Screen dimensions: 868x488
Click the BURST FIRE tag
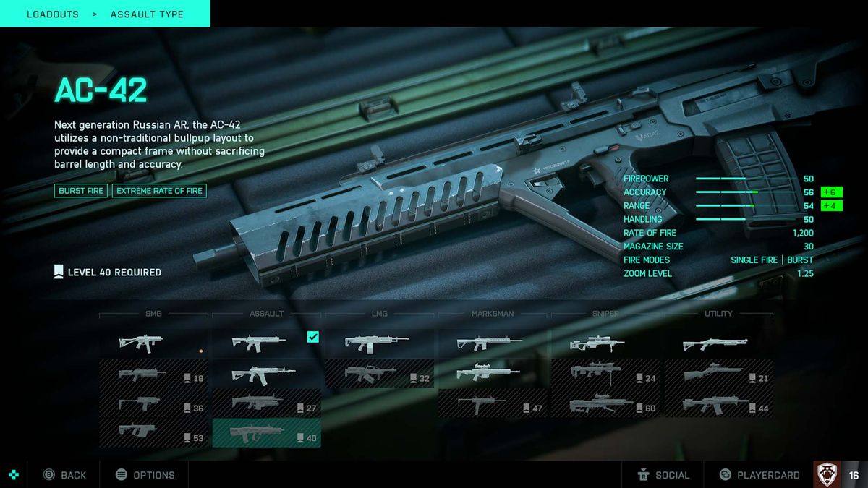coord(81,191)
